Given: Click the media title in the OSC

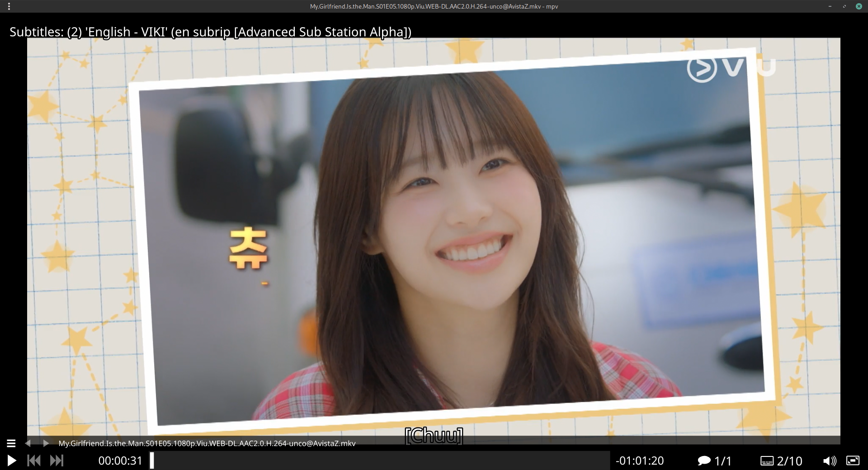Looking at the screenshot, I should pos(207,443).
